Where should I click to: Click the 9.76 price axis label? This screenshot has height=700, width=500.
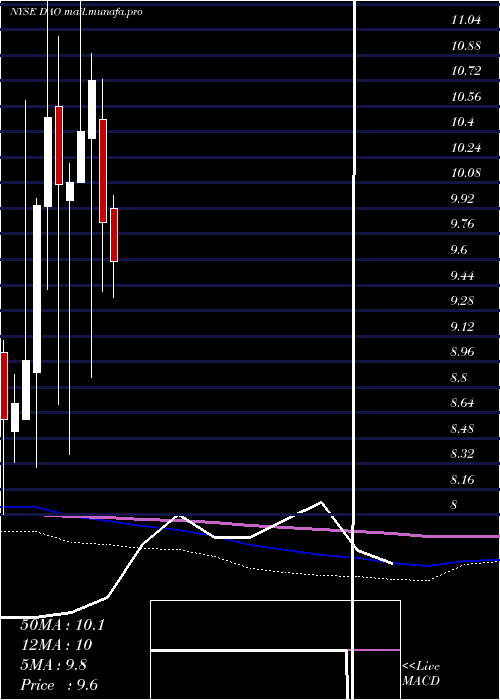(462, 224)
